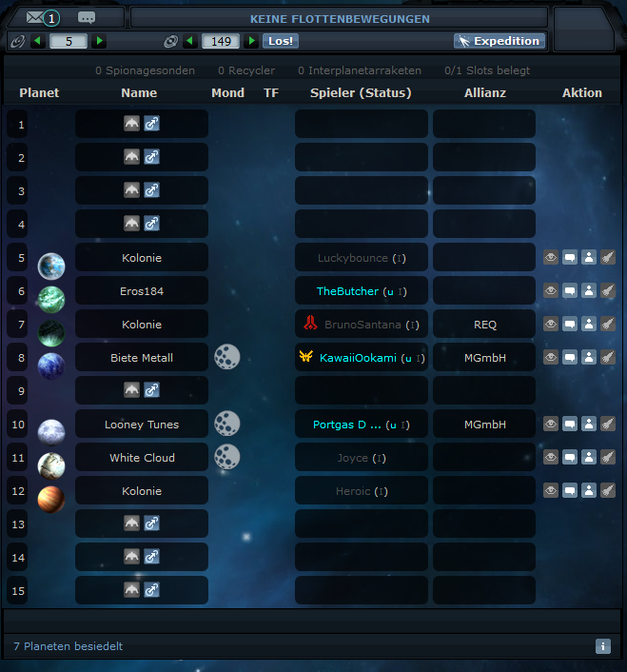The width and height of the screenshot is (627, 672).
Task: Select the moon at White Cloud
Action: point(227,457)
